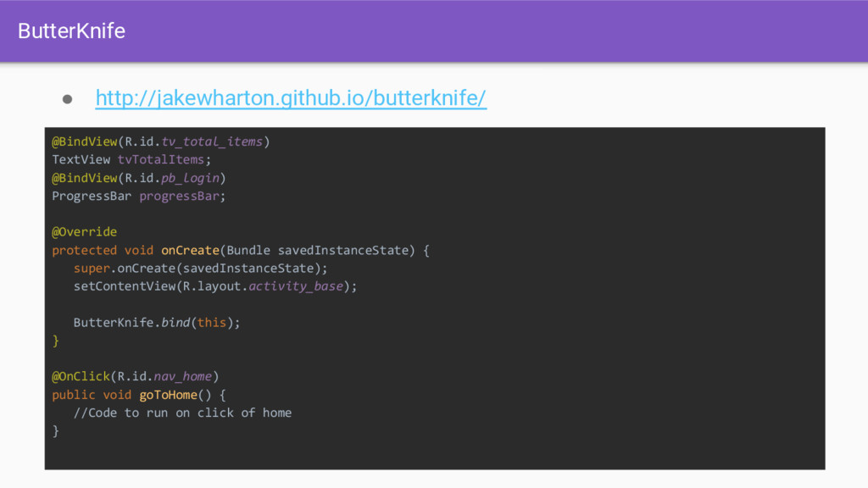Select the public void goToHome() line
The width and height of the screenshot is (868, 488).
pyautogui.click(x=138, y=395)
